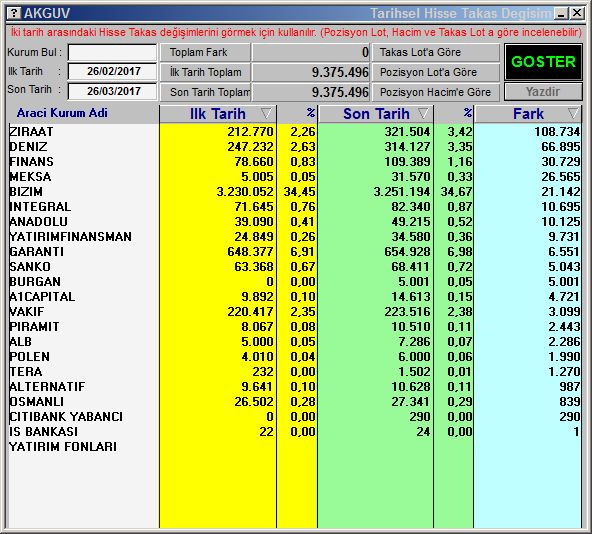This screenshot has height=534, width=592.
Task: Open the Son Tarih column sort arrow
Action: tap(424, 113)
